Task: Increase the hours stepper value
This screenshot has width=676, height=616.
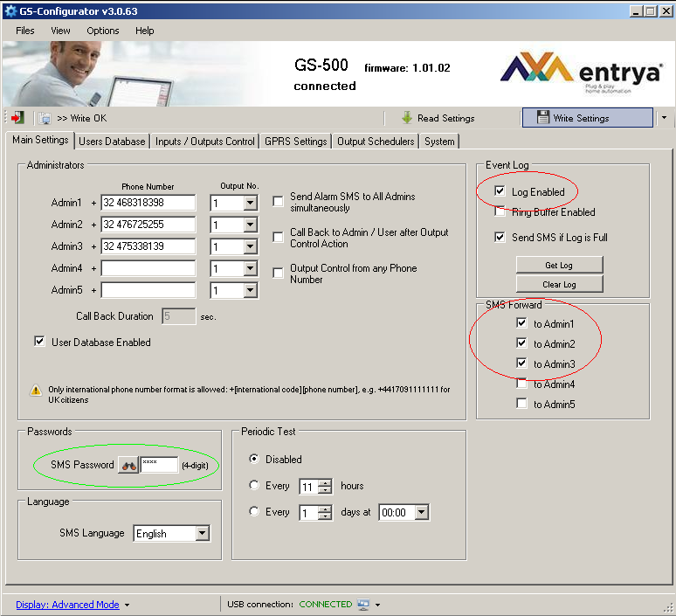Action: [325, 483]
